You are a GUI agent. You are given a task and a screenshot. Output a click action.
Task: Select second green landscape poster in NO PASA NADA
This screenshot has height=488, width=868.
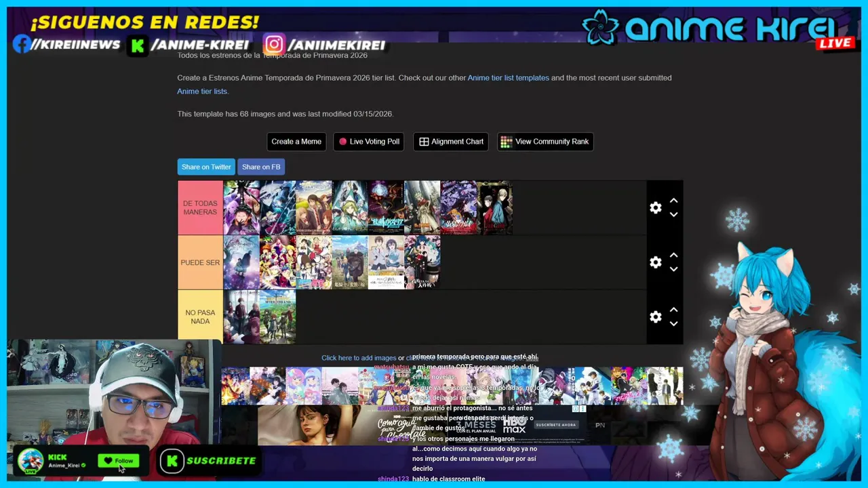277,317
